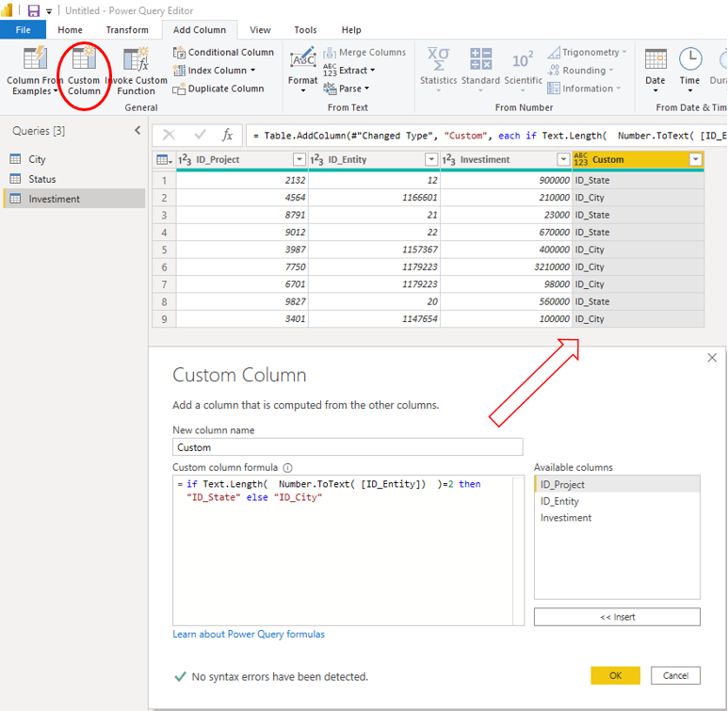Image resolution: width=728 pixels, height=711 pixels.
Task: Open ID_Project column filter dropdown
Action: pyautogui.click(x=299, y=160)
